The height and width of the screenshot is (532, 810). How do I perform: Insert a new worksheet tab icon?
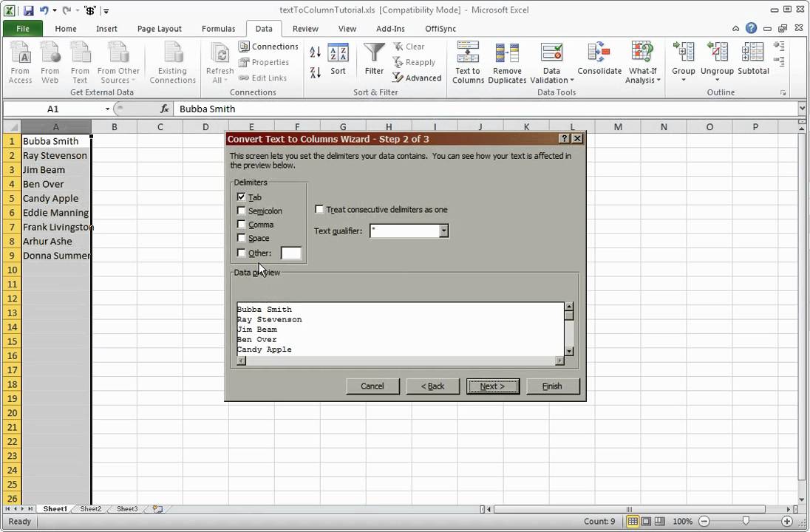pyautogui.click(x=157, y=509)
